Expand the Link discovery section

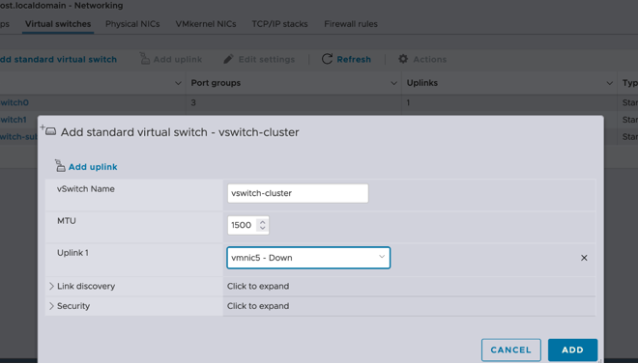(51, 286)
